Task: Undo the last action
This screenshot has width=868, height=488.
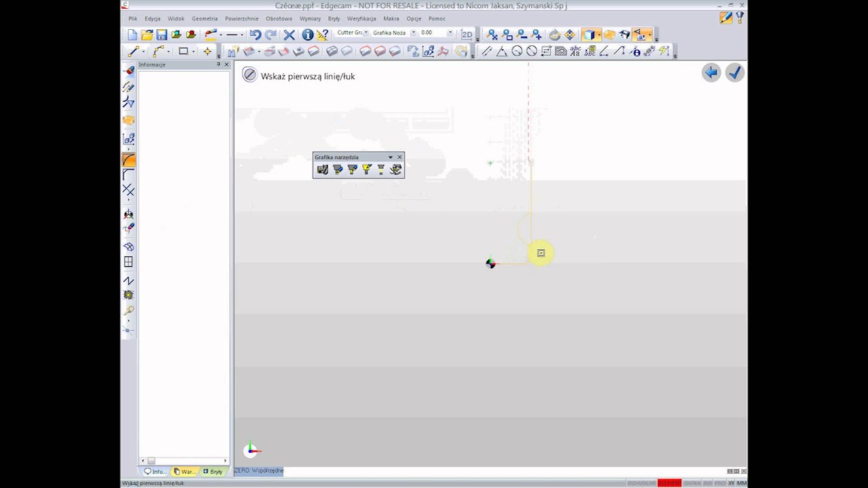Action: [x=255, y=35]
